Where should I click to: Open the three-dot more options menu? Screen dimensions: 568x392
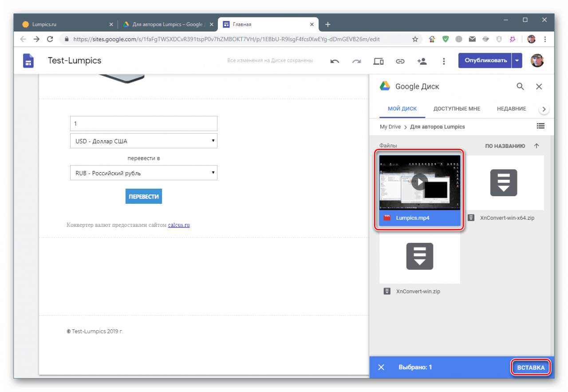coord(444,61)
